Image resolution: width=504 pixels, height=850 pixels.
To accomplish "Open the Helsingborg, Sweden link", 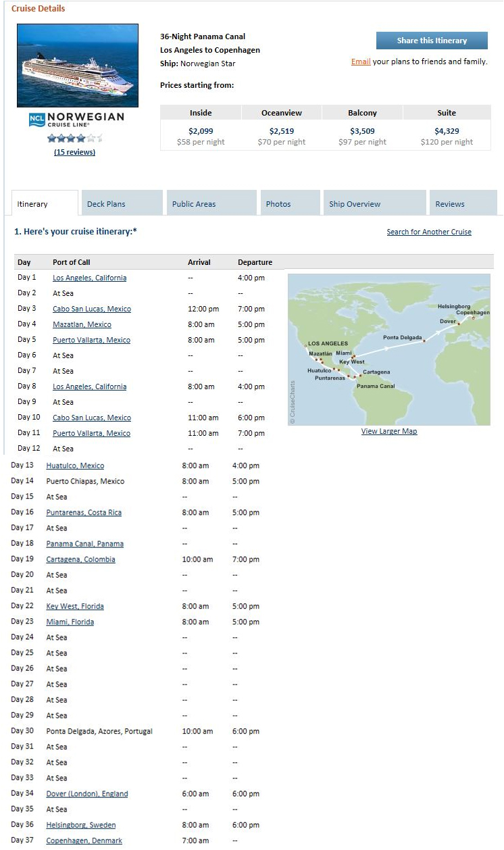I will pyautogui.click(x=81, y=825).
